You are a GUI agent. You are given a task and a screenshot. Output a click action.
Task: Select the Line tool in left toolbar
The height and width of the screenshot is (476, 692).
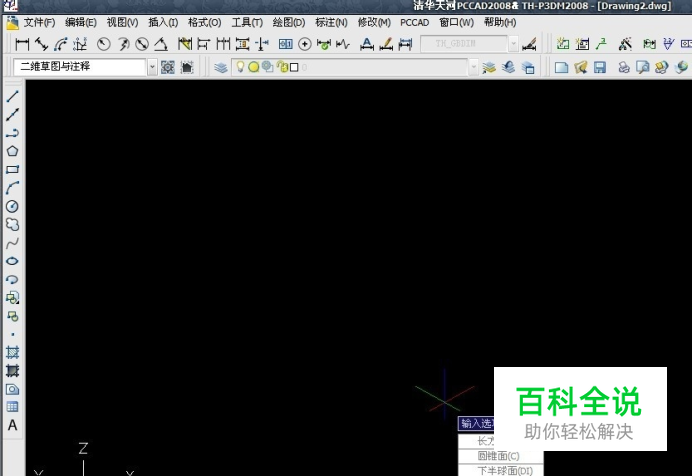click(12, 96)
